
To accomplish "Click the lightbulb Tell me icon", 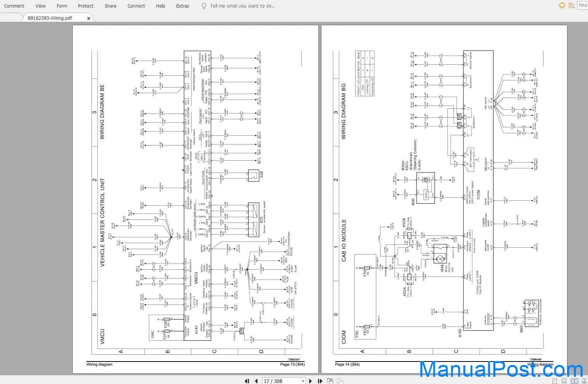I will 204,6.
